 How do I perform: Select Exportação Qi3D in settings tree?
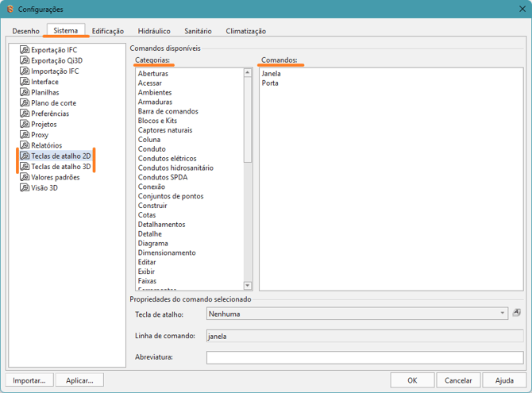click(x=56, y=60)
